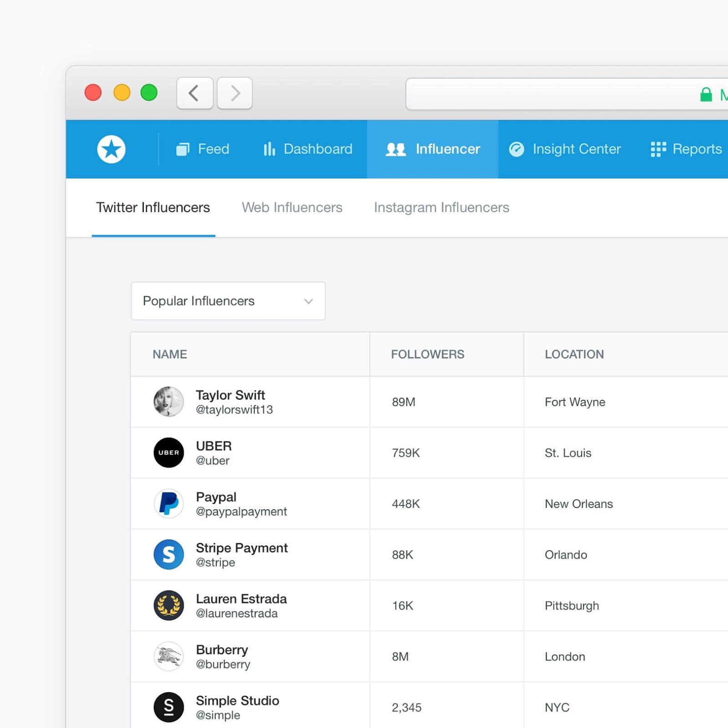Click the browser address bar field
The height and width of the screenshot is (728, 728).
point(566,94)
